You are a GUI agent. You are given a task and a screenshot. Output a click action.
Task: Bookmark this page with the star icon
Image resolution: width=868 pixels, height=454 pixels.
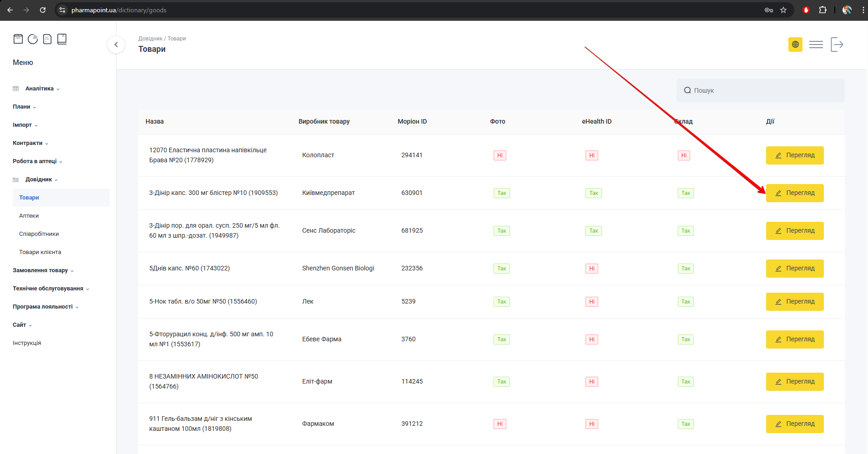click(x=783, y=10)
